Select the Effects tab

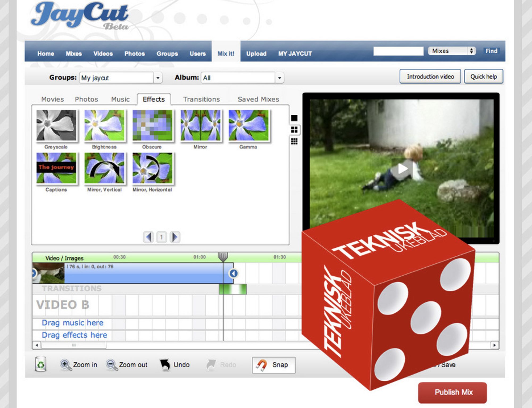[154, 99]
